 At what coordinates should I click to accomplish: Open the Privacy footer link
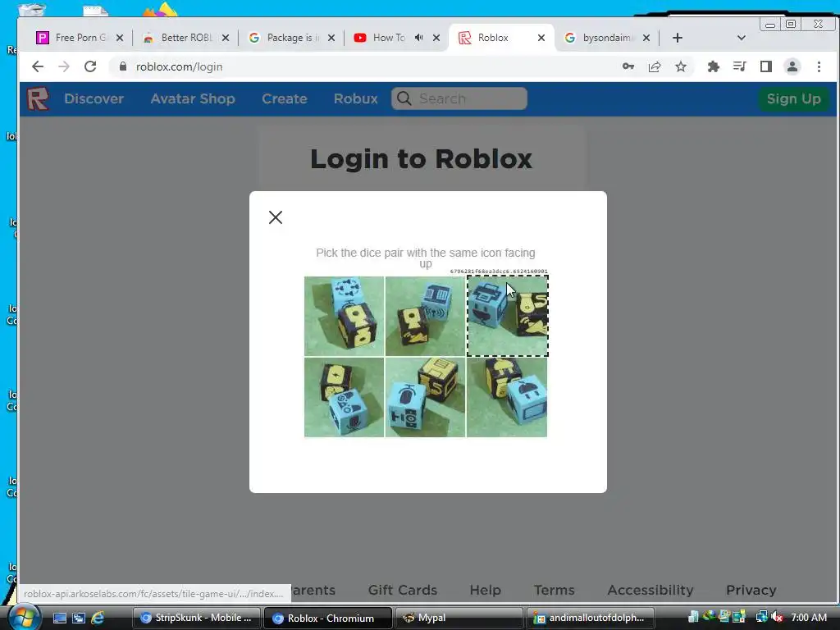[x=751, y=590]
